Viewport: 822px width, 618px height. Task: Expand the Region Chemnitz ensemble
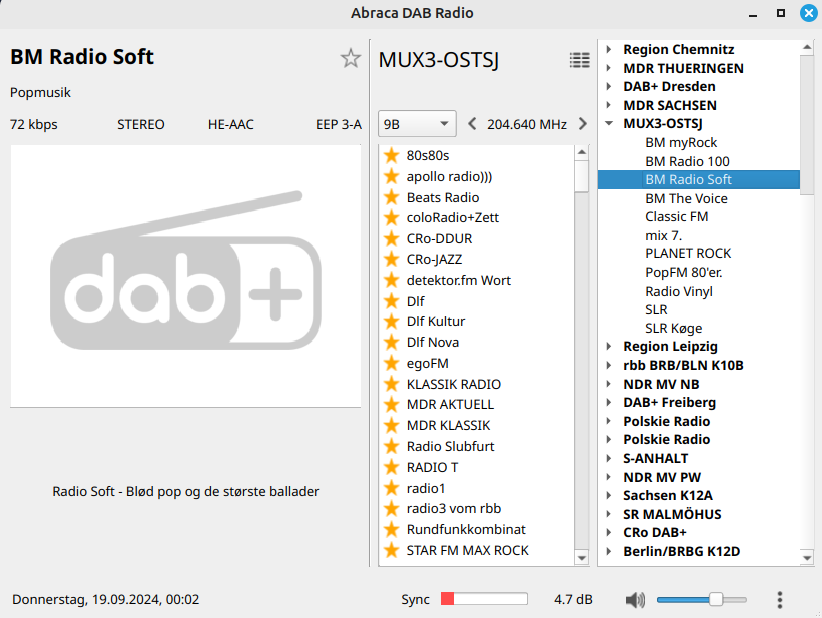(x=609, y=50)
